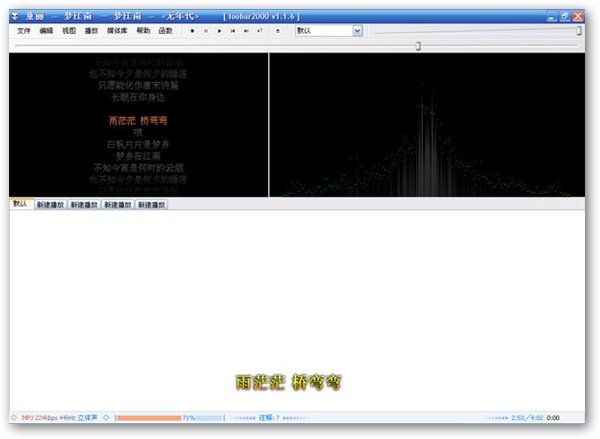Switch to the first 新建播放 playlist tab
Image resolution: width=600 pixels, height=439 pixels.
click(x=50, y=205)
